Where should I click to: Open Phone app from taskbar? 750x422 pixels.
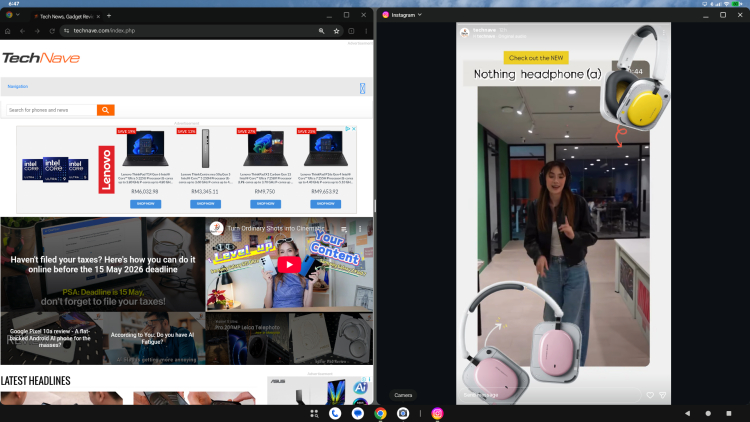click(x=335, y=414)
